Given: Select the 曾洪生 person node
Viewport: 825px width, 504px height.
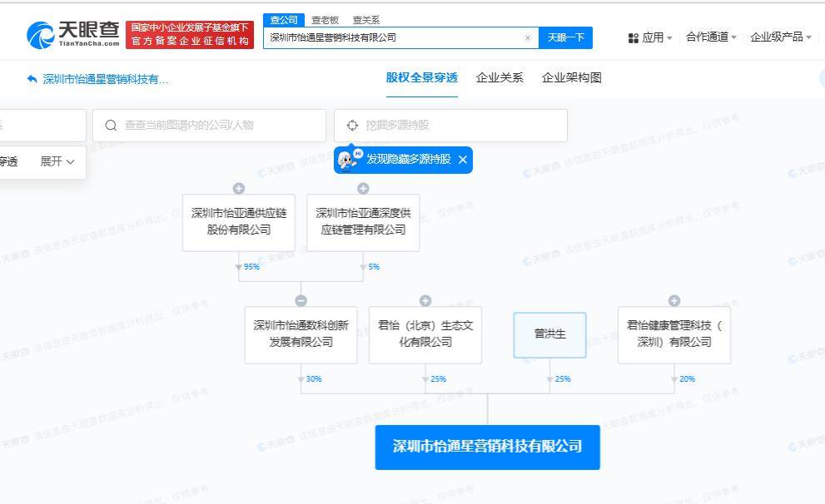Looking at the screenshot, I should tap(549, 335).
